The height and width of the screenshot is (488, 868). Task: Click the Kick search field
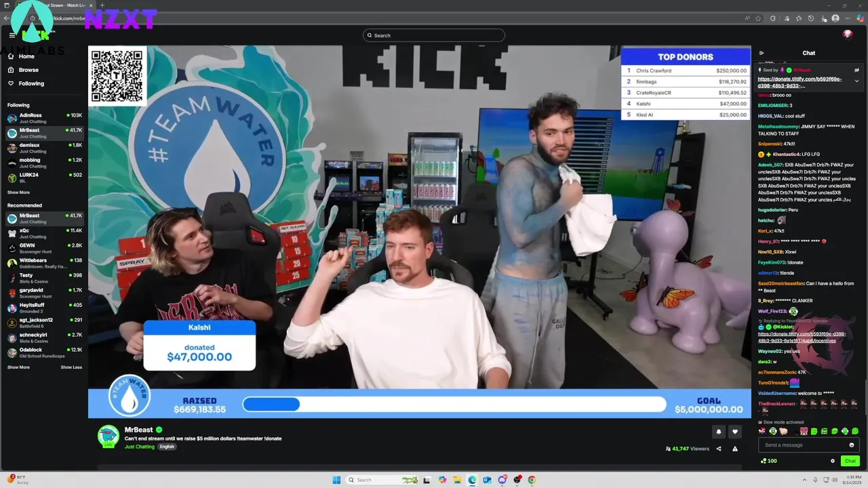tap(434, 35)
